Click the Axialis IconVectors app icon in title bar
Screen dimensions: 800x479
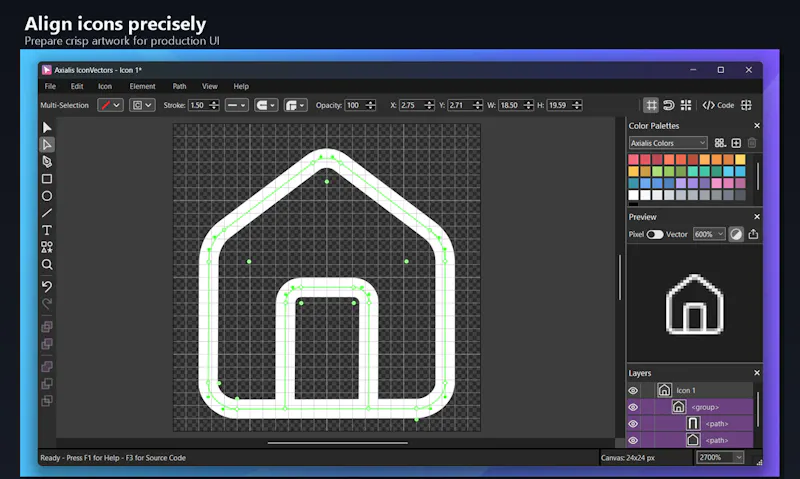pyautogui.click(x=46, y=70)
